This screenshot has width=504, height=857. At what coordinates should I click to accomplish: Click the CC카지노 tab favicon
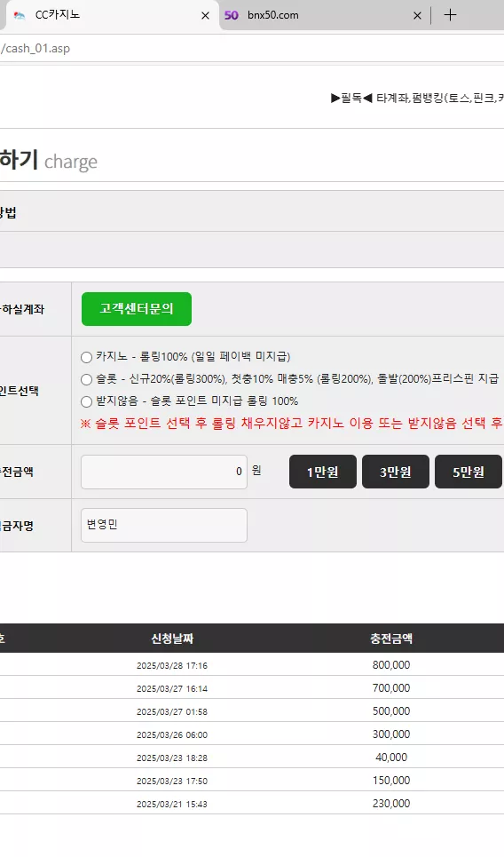[x=20, y=15]
